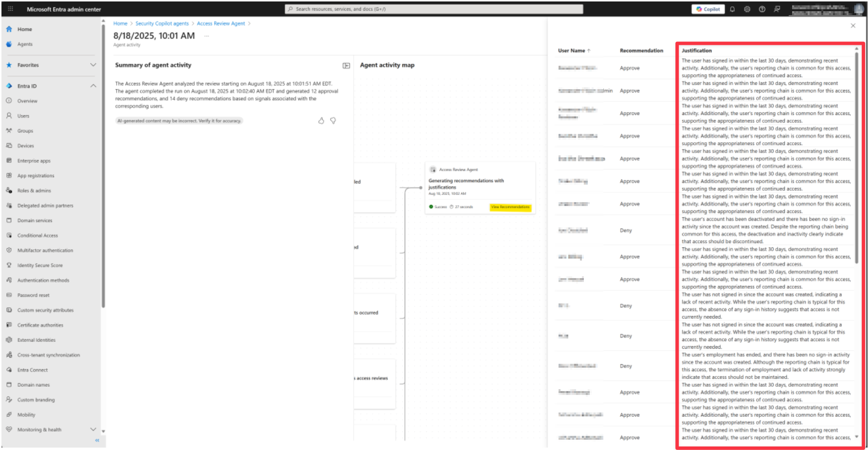The height and width of the screenshot is (450, 868).
Task: Open Domain services in sidebar
Action: coord(35,221)
